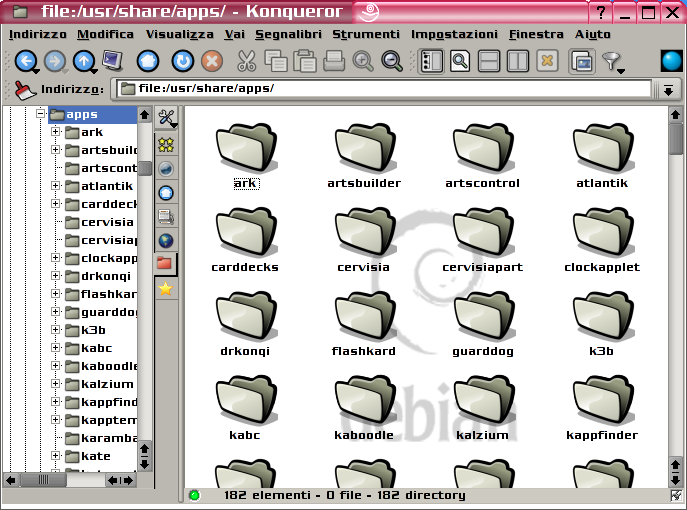Collapse the apps tree node
The image size is (687, 510).
41,113
